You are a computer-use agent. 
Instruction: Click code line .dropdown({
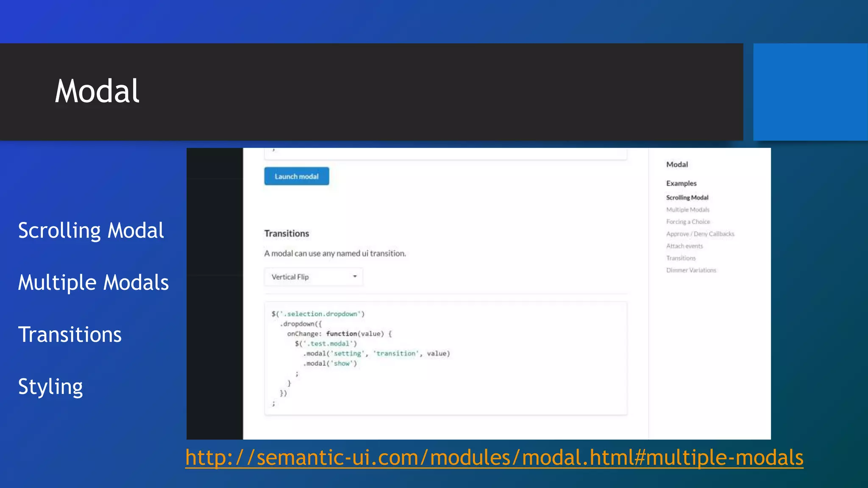(300, 324)
